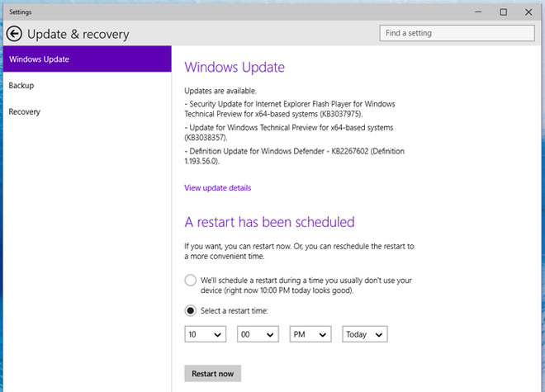Click the KB3038357 update entry

click(x=289, y=133)
